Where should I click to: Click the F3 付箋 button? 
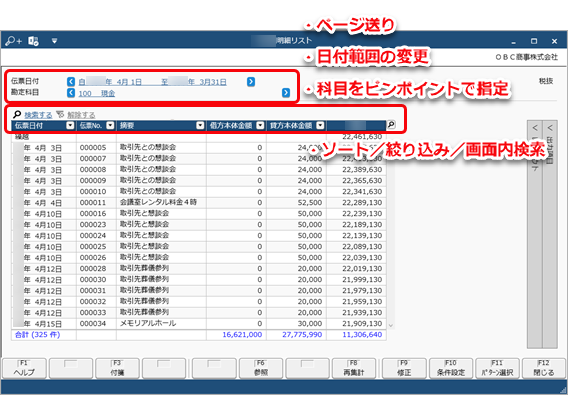coord(117,368)
